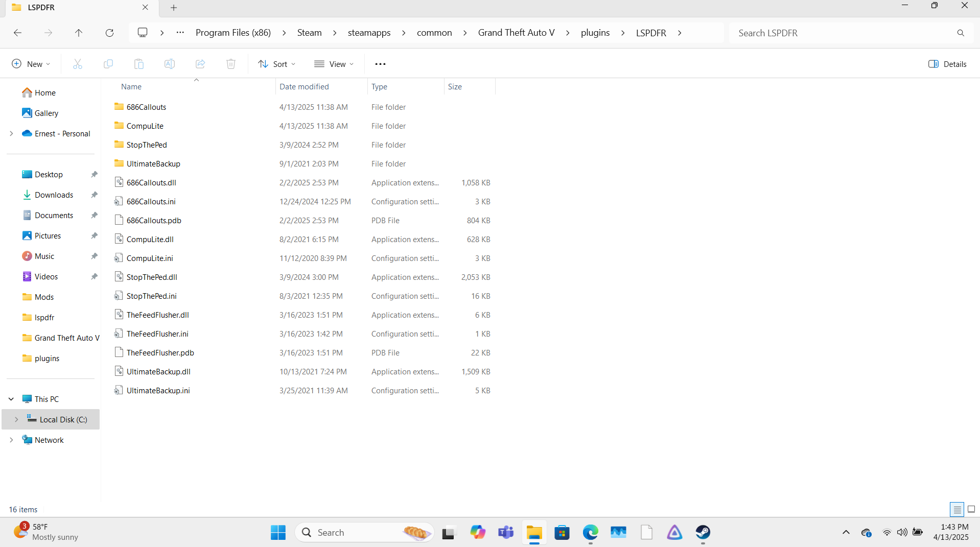Refresh the LSPDFR folder view
The image size is (980, 547).
[x=109, y=33]
